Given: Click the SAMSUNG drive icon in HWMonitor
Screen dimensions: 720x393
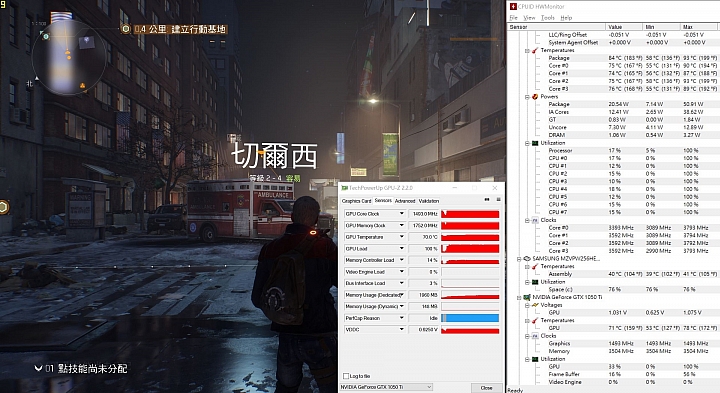Looking at the screenshot, I should [x=527, y=258].
